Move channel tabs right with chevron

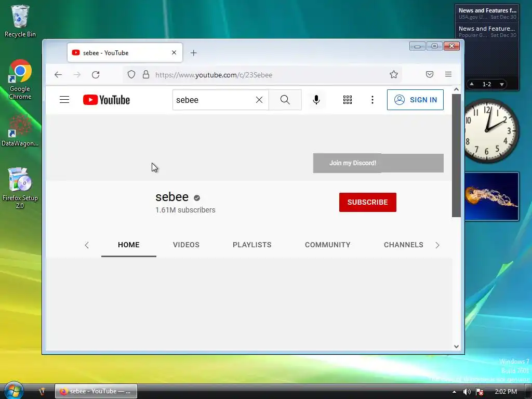[437, 245]
